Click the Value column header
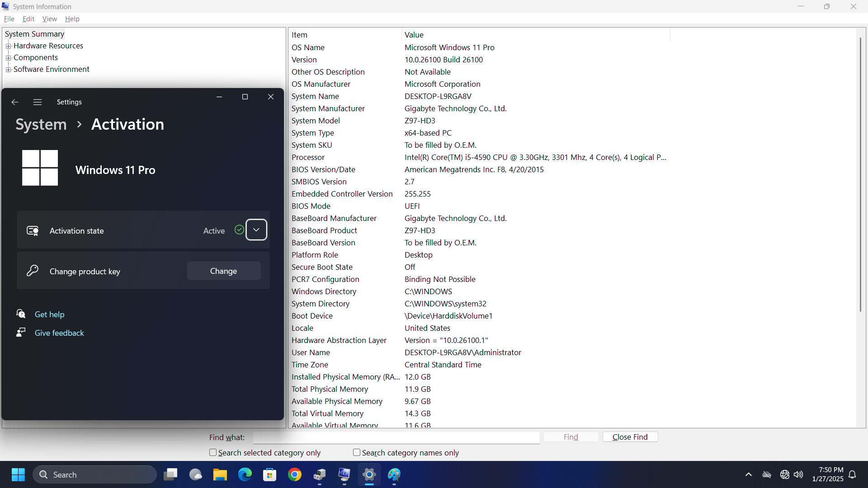Screen dimensions: 868x488 pyautogui.click(x=536, y=35)
